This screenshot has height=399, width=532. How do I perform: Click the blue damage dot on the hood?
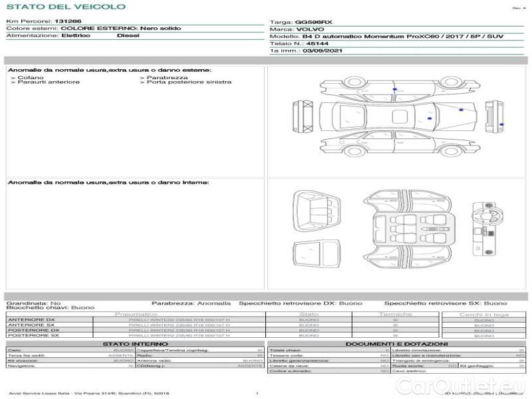(461, 109)
